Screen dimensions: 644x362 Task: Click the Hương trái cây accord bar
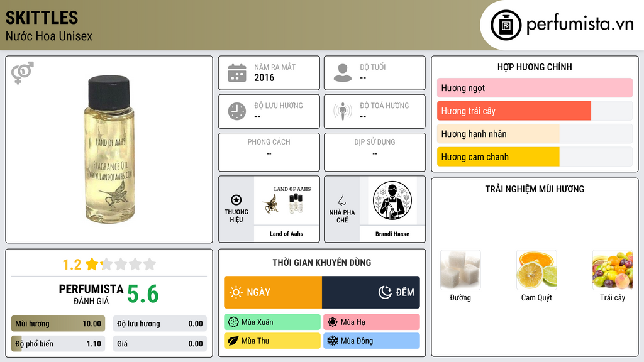pyautogui.click(x=535, y=111)
